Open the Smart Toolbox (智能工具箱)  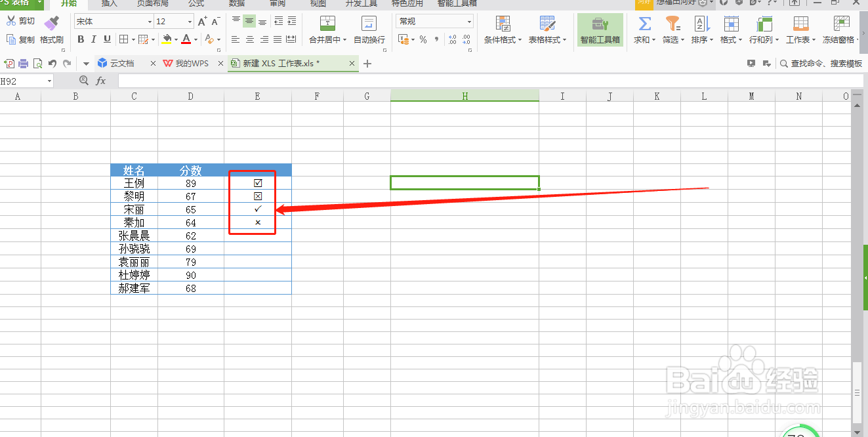[600, 30]
